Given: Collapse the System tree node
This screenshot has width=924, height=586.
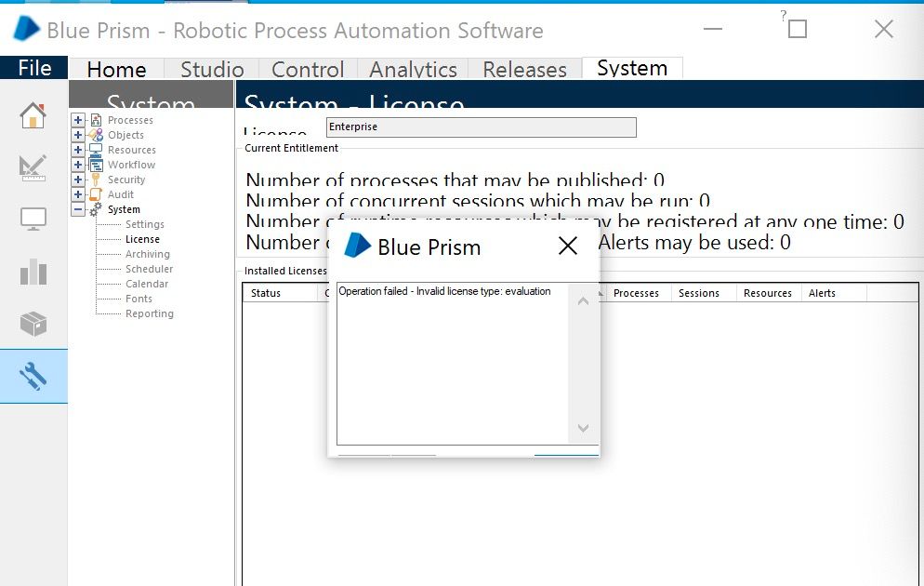Looking at the screenshot, I should (78, 209).
